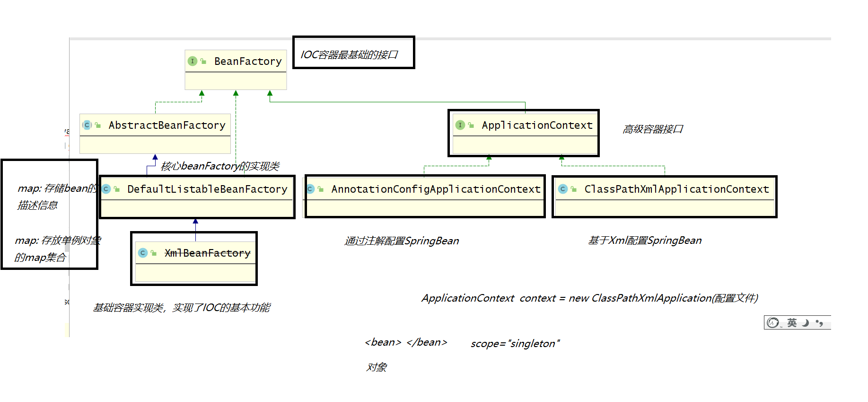Image resolution: width=868 pixels, height=402 pixels.
Task: Select the ClassPathXmlApplicationContext node name
Action: (676, 189)
